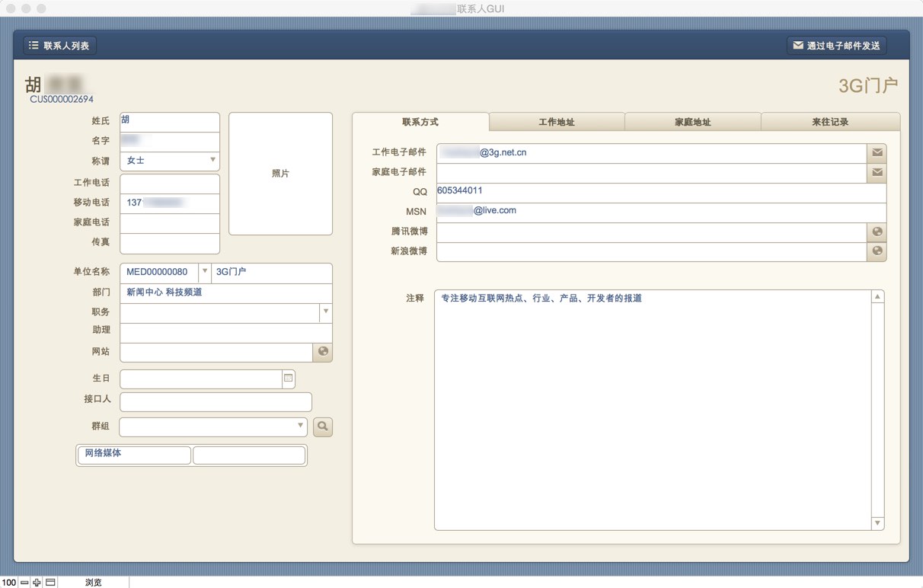Click the list icon in 联系人列表 button

pyautogui.click(x=34, y=46)
